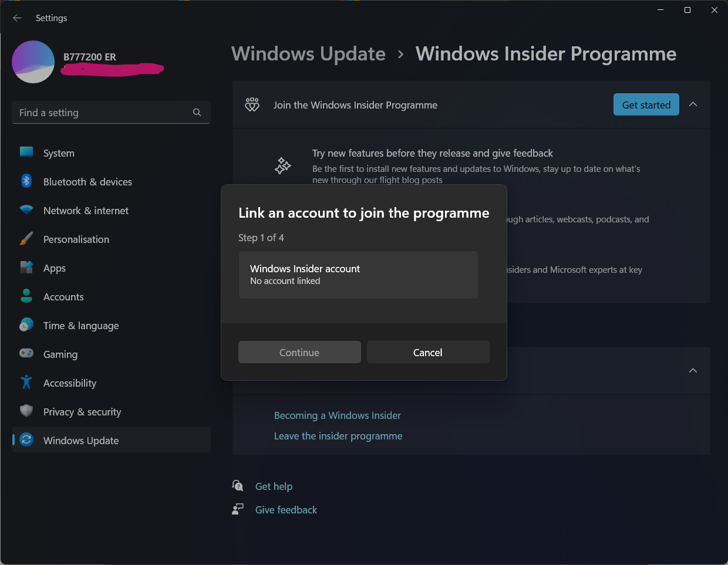This screenshot has width=728, height=565.
Task: Click the Find a setting search box
Action: [x=111, y=113]
